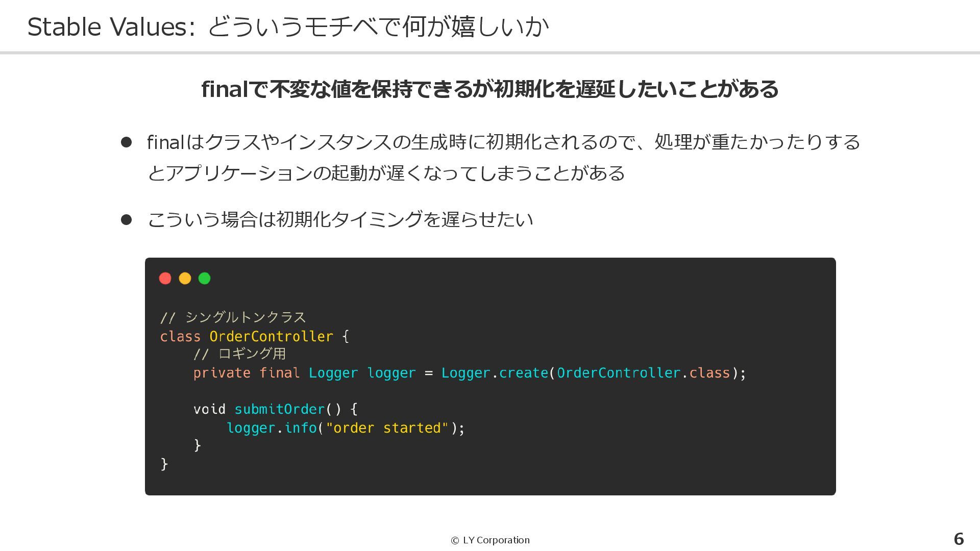
Task: Click the "order started" string literal
Action: 387,428
